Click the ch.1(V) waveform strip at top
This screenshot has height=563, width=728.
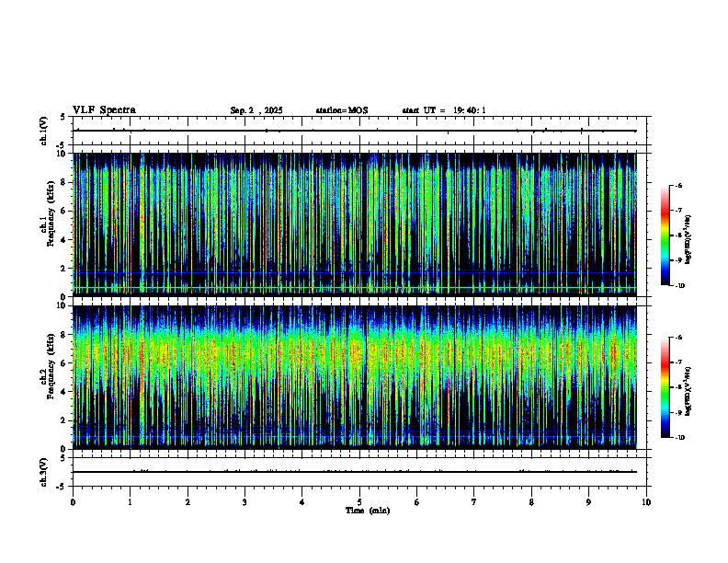(361, 131)
